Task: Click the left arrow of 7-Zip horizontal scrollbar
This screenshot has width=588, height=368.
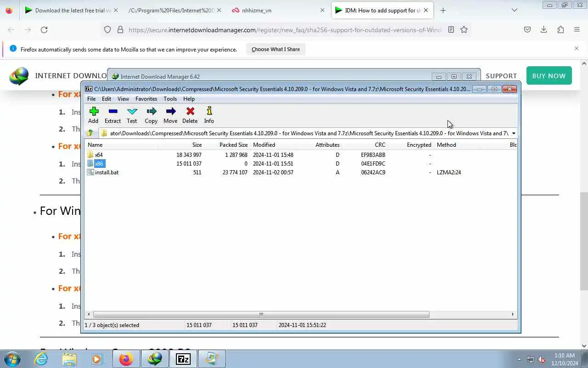Action: tap(89, 314)
